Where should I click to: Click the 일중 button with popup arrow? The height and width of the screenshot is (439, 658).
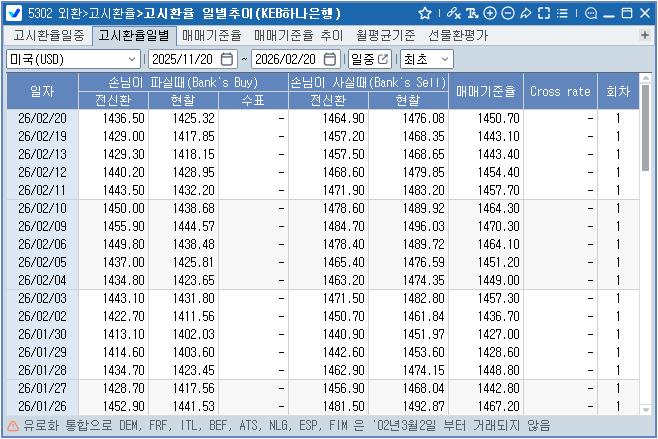click(x=369, y=59)
